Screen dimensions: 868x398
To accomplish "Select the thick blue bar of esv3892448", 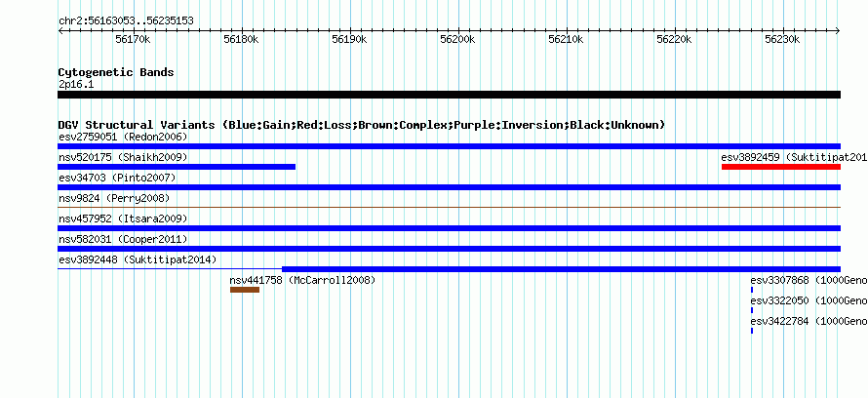I will coord(562,269).
